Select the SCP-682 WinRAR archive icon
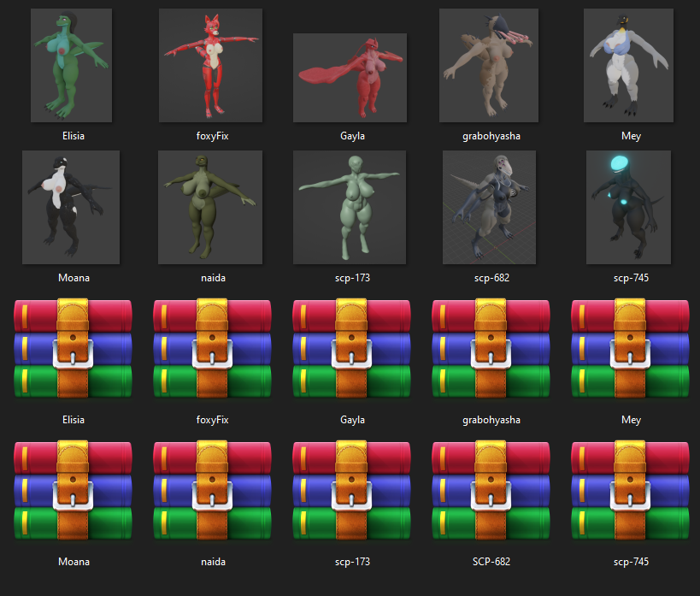Viewport: 700px width, 596px height. (491, 490)
